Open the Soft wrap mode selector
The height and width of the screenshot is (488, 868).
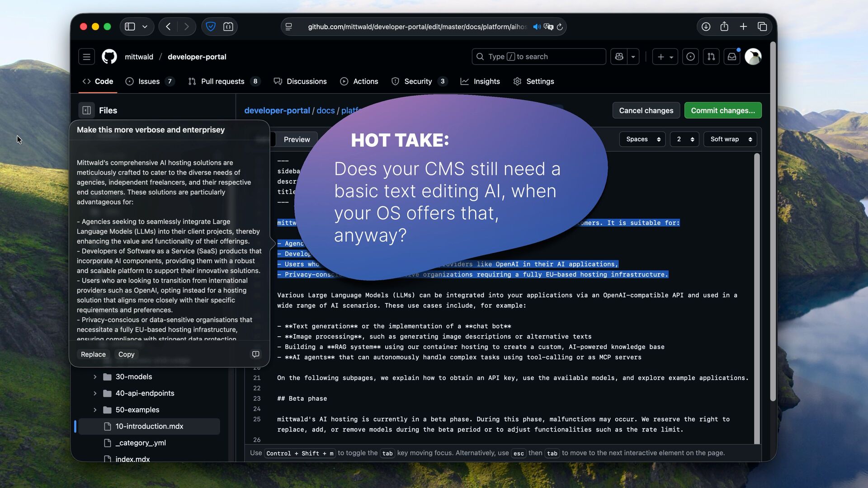click(730, 139)
